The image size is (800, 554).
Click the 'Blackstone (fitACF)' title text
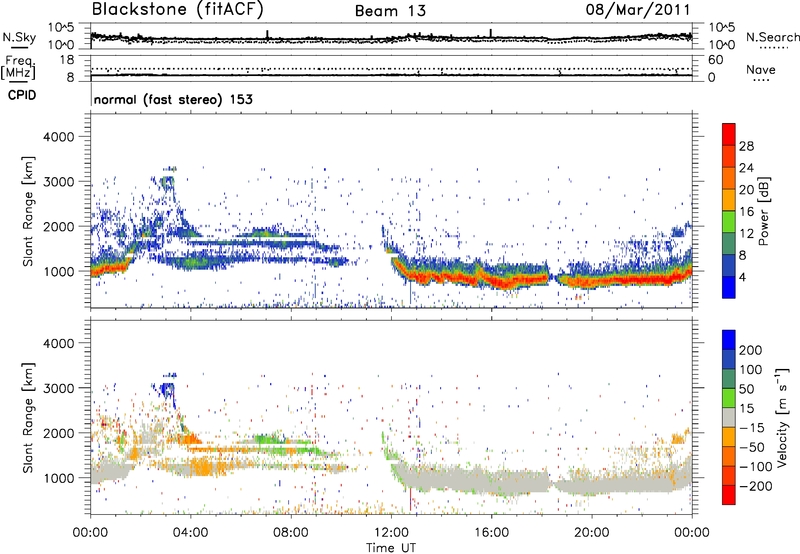(x=177, y=10)
